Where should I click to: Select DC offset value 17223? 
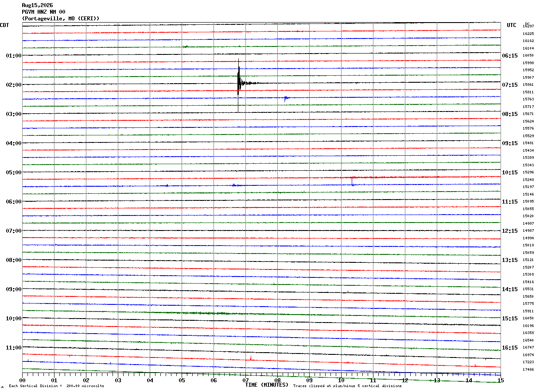click(x=528, y=362)
